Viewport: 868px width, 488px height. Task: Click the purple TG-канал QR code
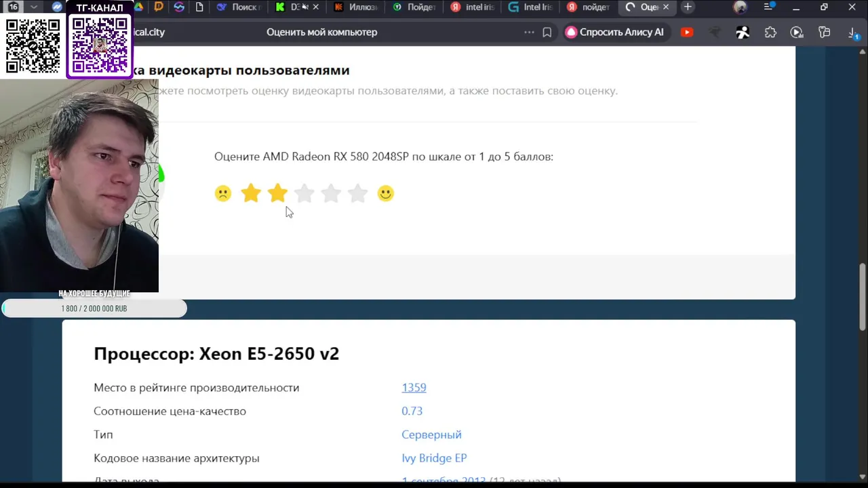100,45
